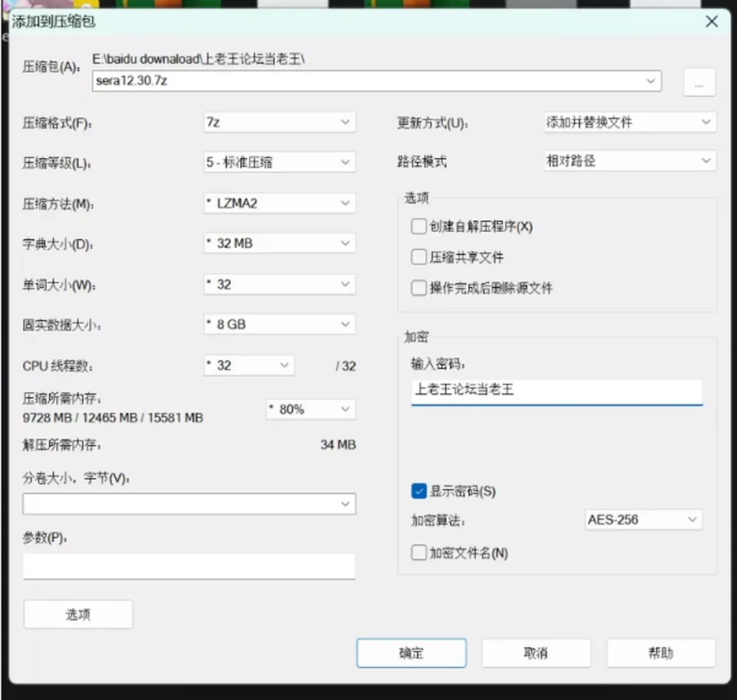Image resolution: width=737 pixels, height=700 pixels.
Task: Open the CPU 线程数 dropdown
Action: 249,365
